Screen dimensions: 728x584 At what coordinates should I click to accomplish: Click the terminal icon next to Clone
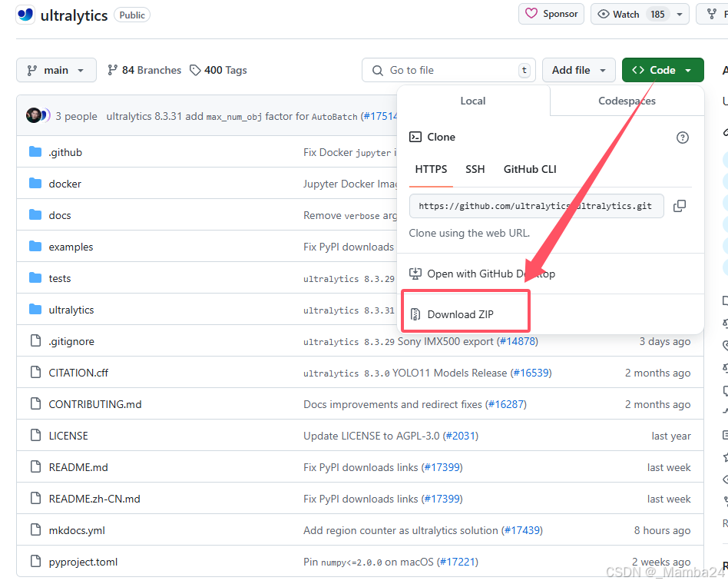coord(415,137)
